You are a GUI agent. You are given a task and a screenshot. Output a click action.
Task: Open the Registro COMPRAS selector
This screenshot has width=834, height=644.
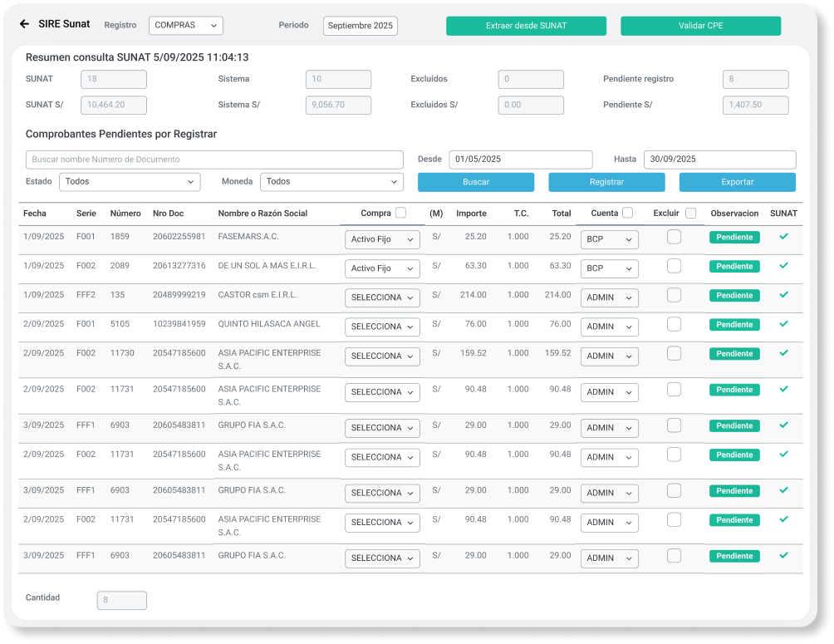185,25
